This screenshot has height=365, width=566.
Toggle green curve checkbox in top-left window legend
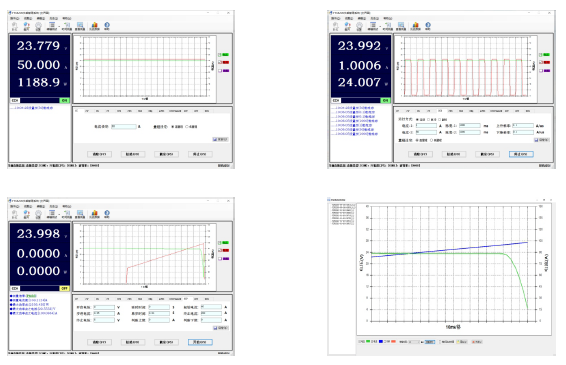point(220,55)
